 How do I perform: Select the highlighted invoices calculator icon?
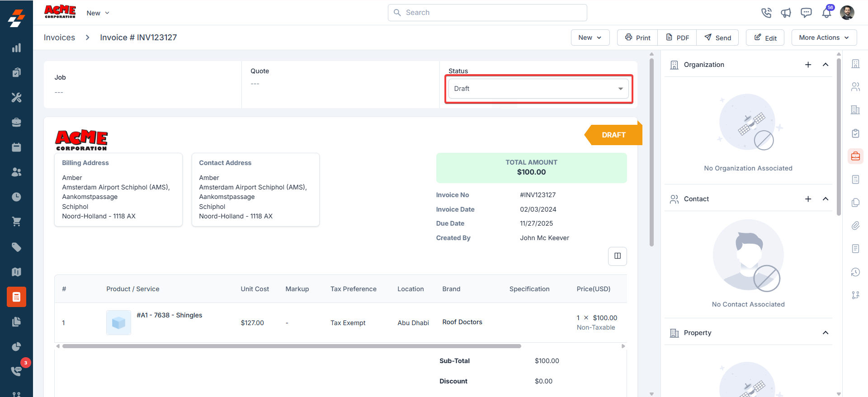pyautogui.click(x=16, y=297)
